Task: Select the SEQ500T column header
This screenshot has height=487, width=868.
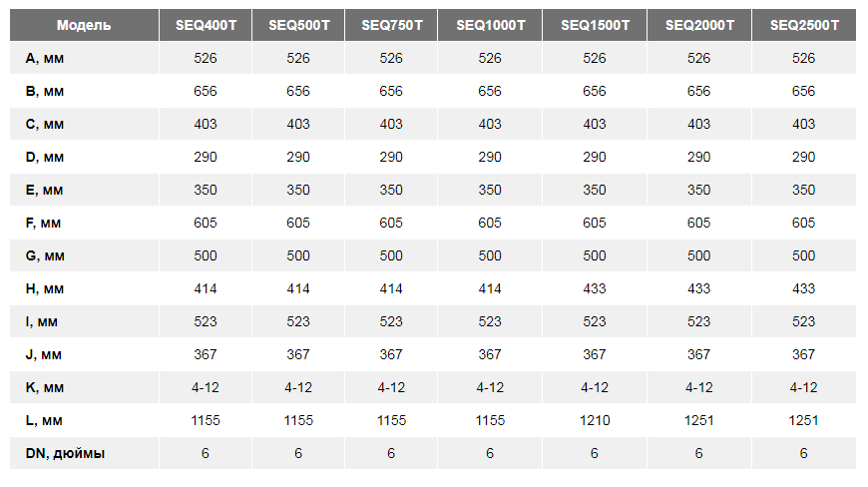Action: [298, 25]
